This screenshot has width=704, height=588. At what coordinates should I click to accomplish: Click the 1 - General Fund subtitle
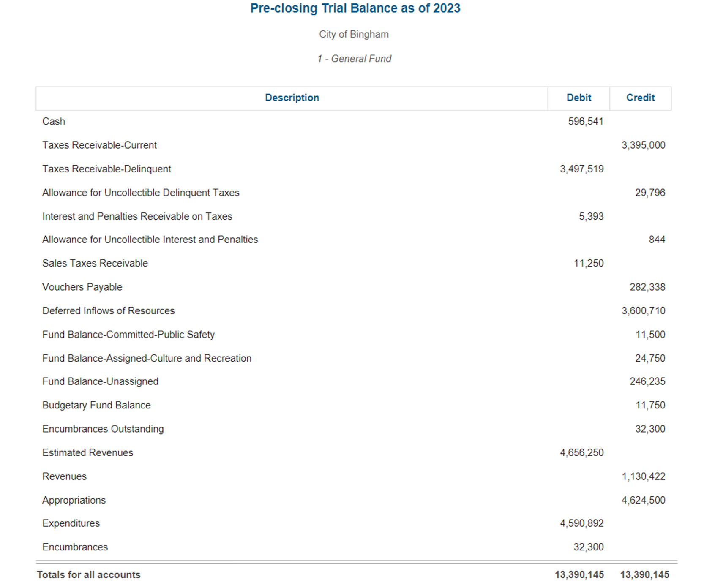point(354,58)
